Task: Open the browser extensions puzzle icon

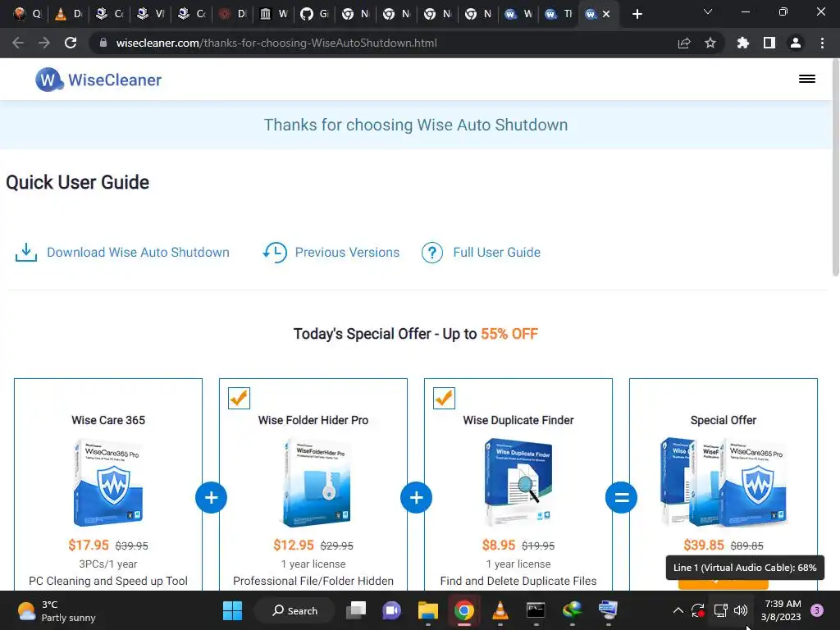Action: pyautogui.click(x=742, y=43)
